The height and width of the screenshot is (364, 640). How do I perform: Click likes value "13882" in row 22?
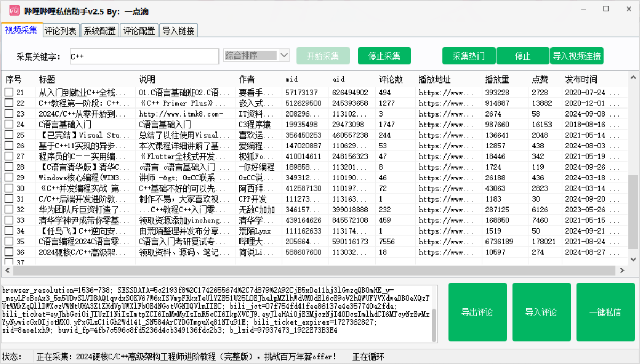(542, 103)
